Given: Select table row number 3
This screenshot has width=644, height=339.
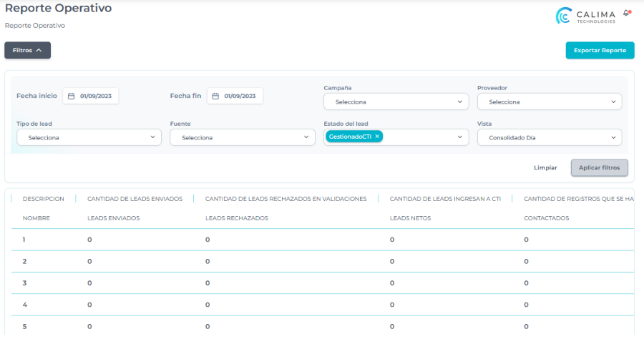Looking at the screenshot, I should pyautogui.click(x=24, y=283).
